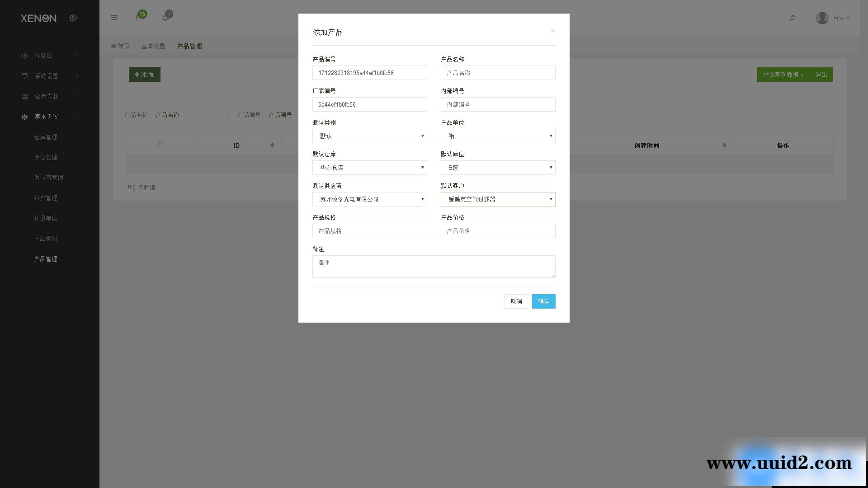Open the messages envelope icon with badge 15
The image size is (868, 488).
tap(140, 18)
